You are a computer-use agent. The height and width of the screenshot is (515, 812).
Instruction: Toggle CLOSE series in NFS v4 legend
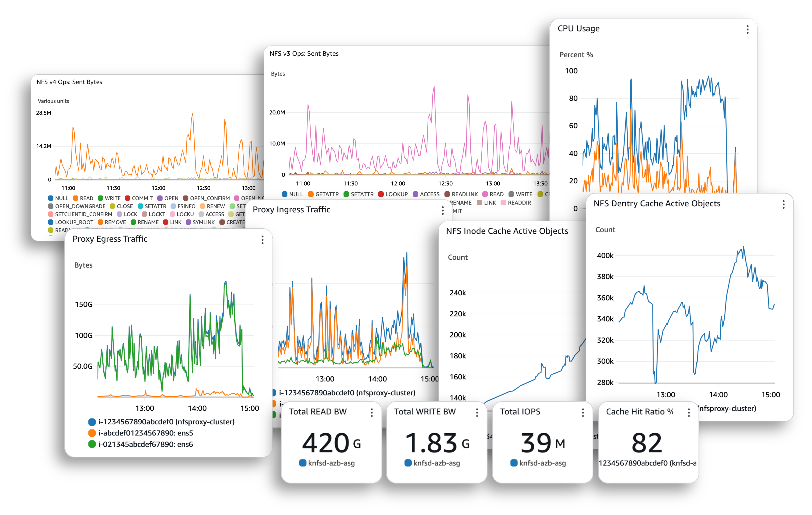click(x=121, y=206)
